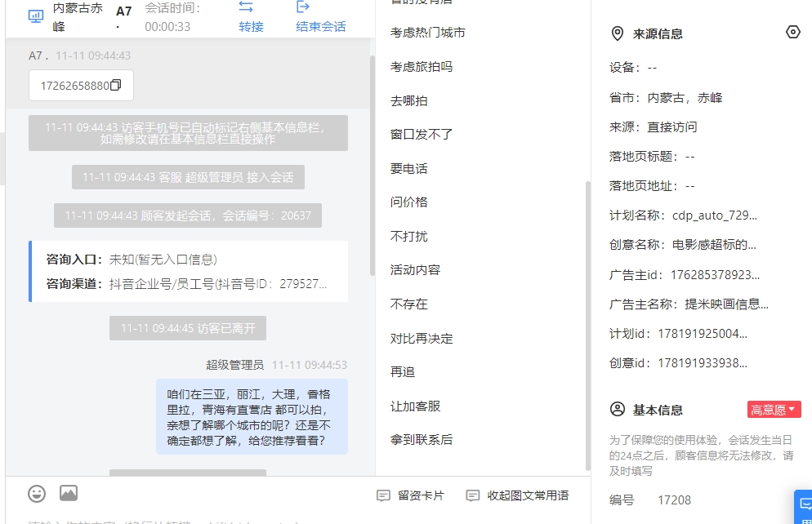
Task: Click the 计划名称 cdp_auto_729 value
Action: point(715,215)
